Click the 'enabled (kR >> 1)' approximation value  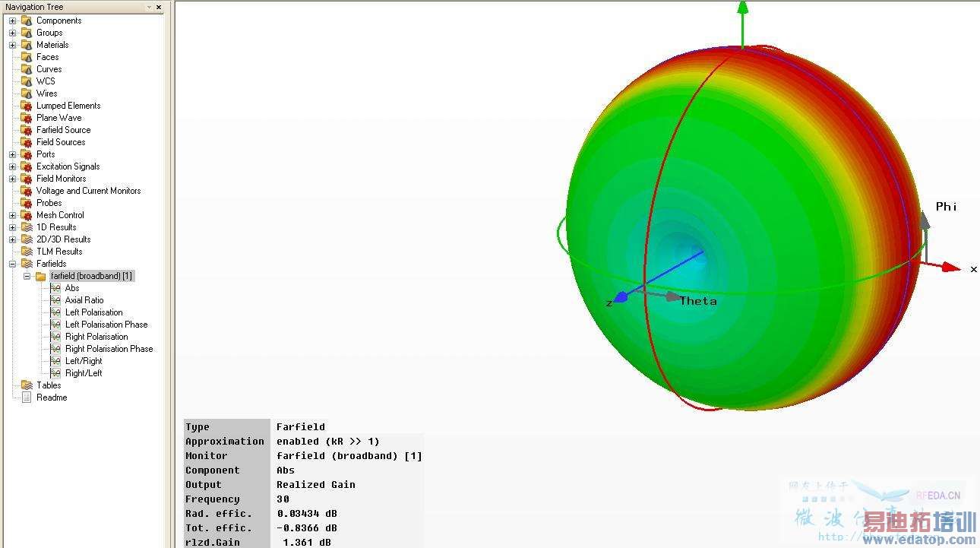[327, 441]
